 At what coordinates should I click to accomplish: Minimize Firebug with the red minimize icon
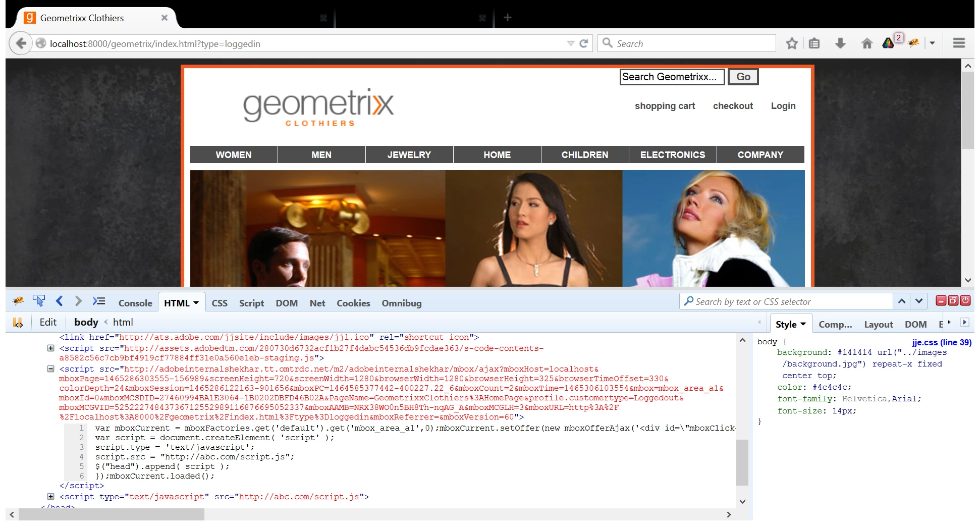tap(941, 301)
